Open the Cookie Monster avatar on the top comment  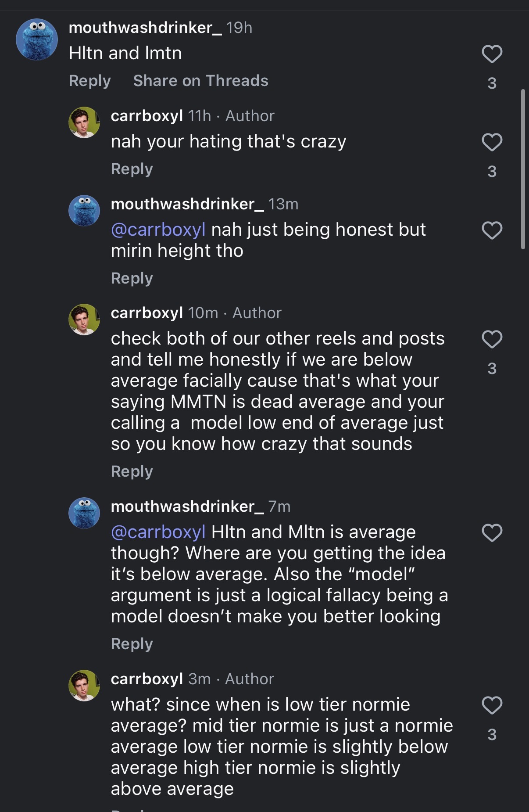37,40
